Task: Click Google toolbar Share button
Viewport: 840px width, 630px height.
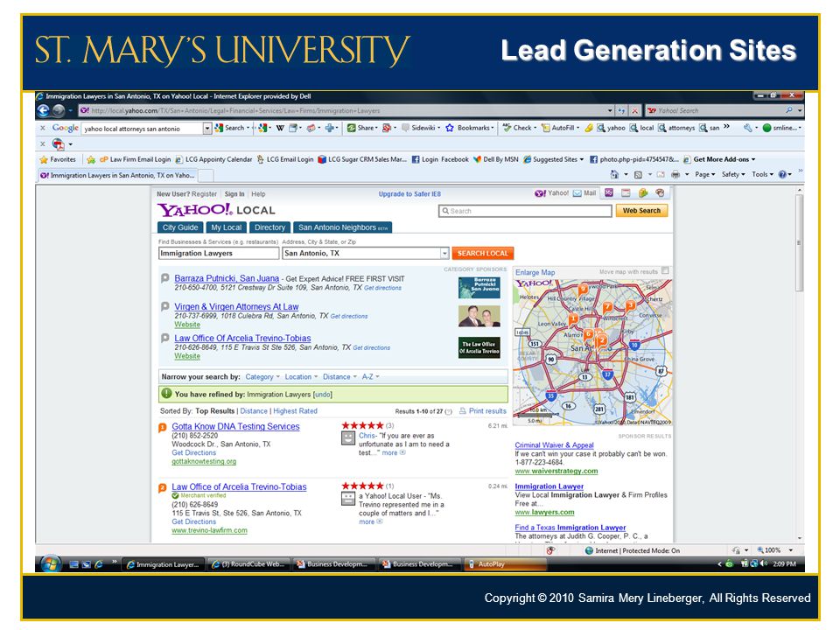Action: tap(362, 128)
